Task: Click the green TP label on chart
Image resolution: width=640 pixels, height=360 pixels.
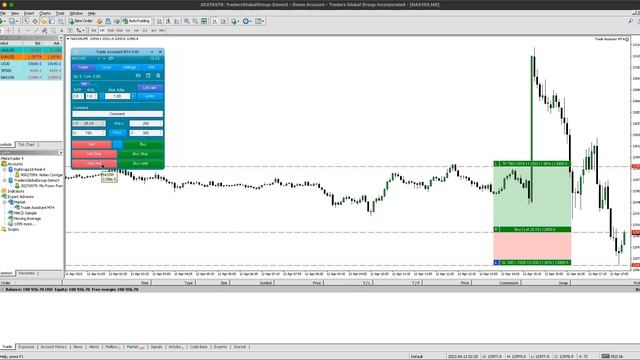Action: (x=532, y=164)
